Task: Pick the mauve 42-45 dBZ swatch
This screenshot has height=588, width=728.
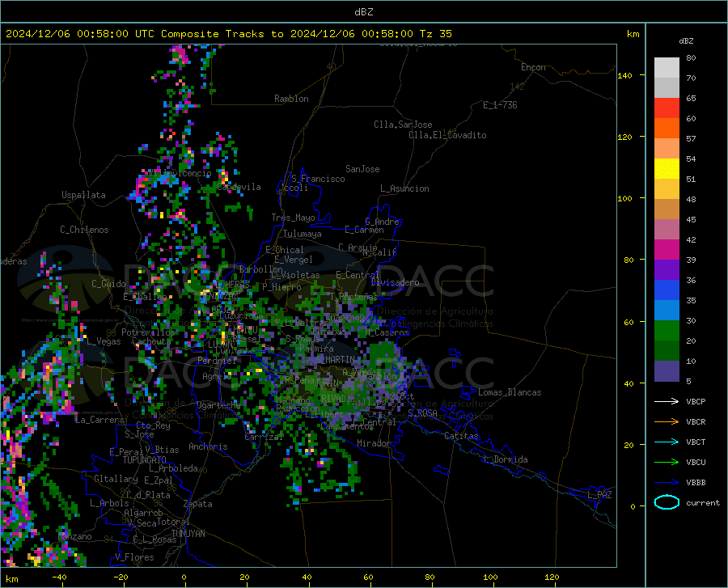Action: tap(667, 229)
